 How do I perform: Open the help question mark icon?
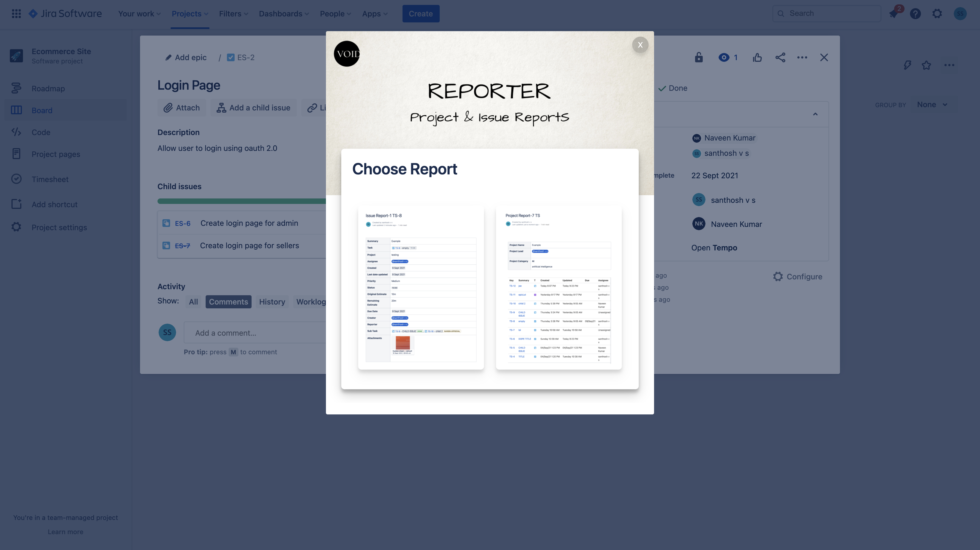915,14
